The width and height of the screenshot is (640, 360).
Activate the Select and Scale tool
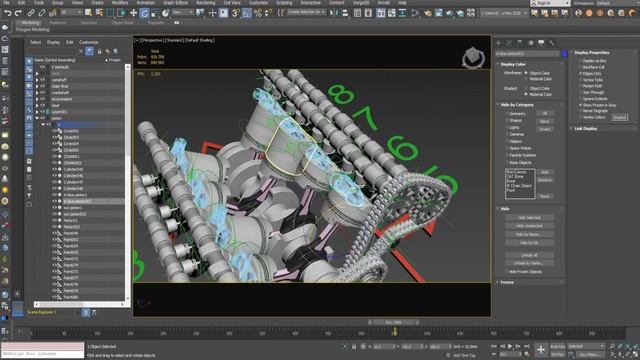tap(155, 13)
